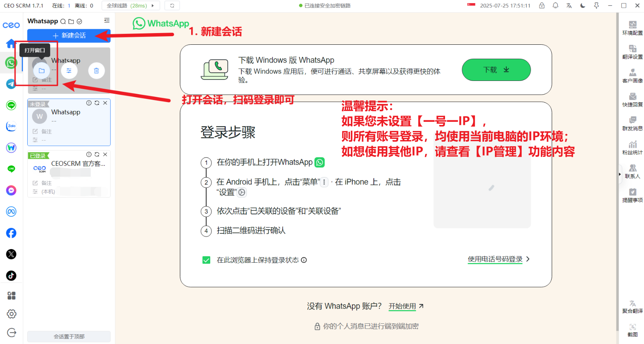Open the 全球线路 (28ms) line dropdown

[x=131, y=6]
